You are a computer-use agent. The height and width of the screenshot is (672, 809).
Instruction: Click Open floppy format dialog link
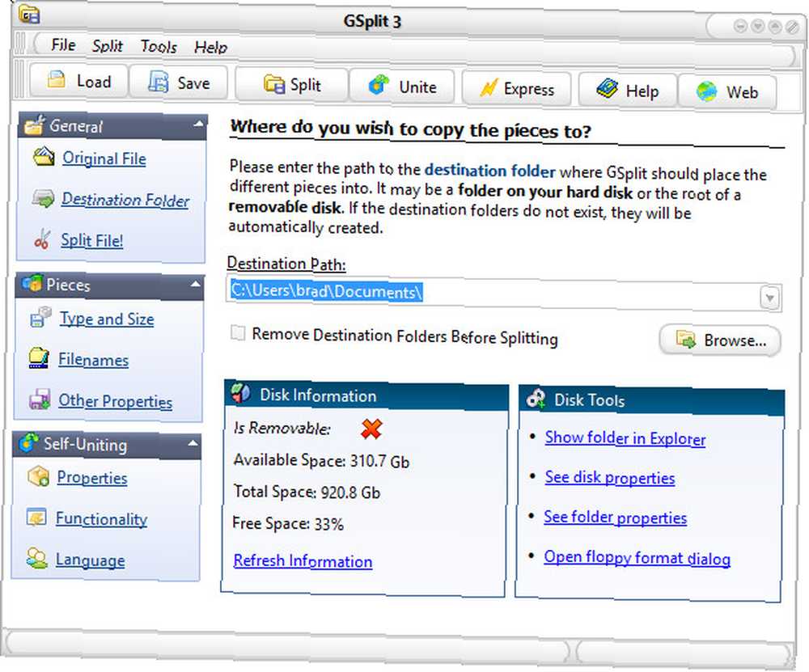pyautogui.click(x=637, y=557)
